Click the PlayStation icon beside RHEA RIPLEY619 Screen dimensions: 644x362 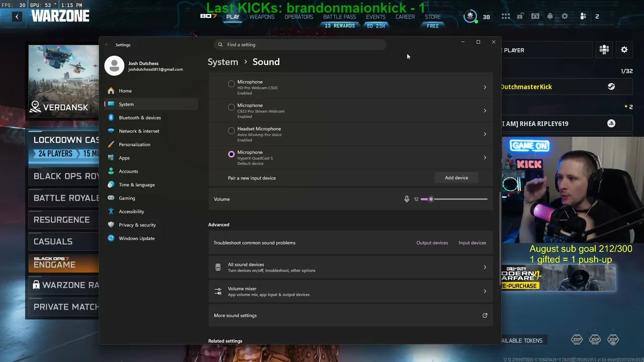(x=611, y=123)
